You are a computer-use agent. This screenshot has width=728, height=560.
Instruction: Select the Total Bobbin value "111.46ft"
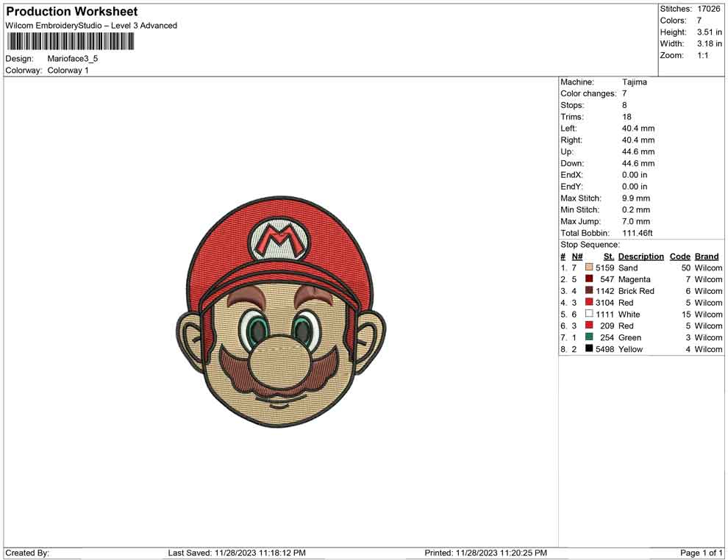(638, 233)
